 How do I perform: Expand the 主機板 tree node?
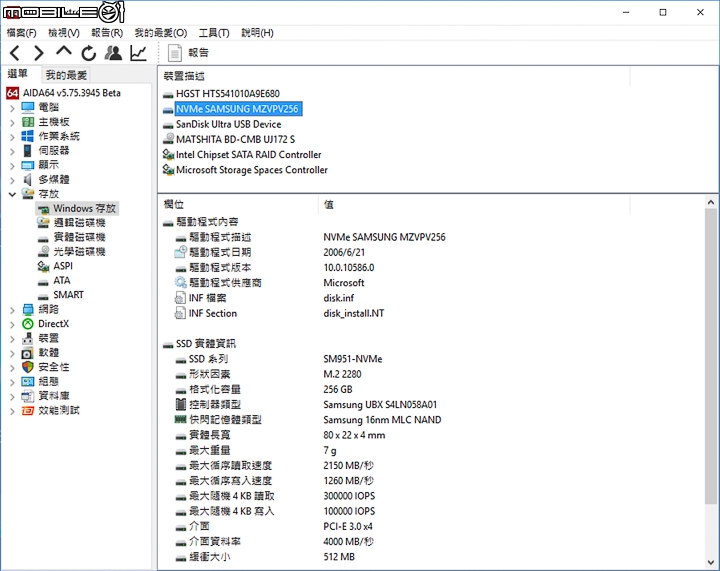pyautogui.click(x=12, y=123)
